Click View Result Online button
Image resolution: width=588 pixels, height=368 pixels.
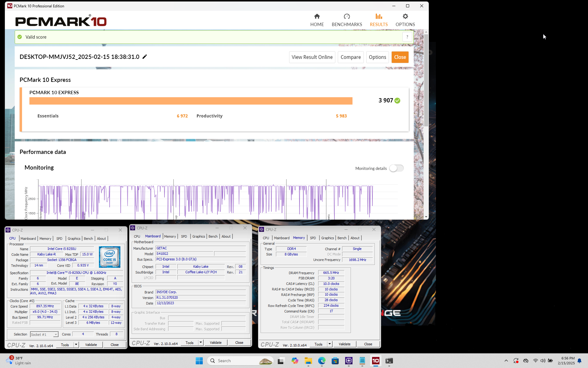click(312, 57)
